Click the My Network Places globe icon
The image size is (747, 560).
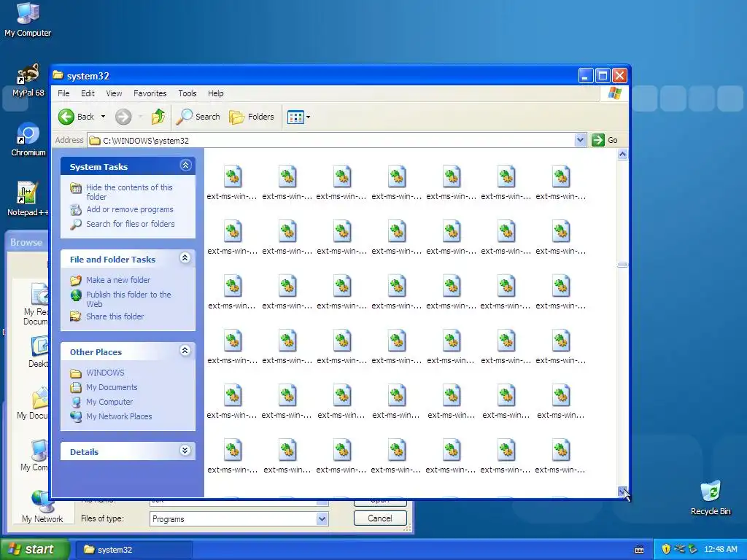pyautogui.click(x=76, y=416)
